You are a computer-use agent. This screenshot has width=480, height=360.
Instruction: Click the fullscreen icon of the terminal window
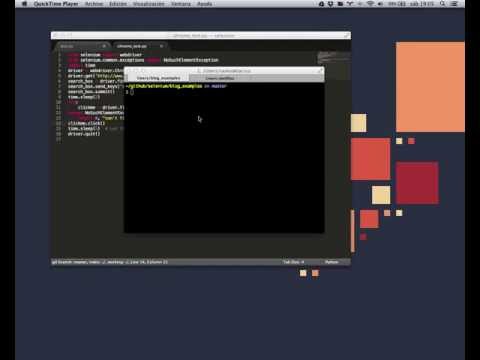(x=320, y=70)
